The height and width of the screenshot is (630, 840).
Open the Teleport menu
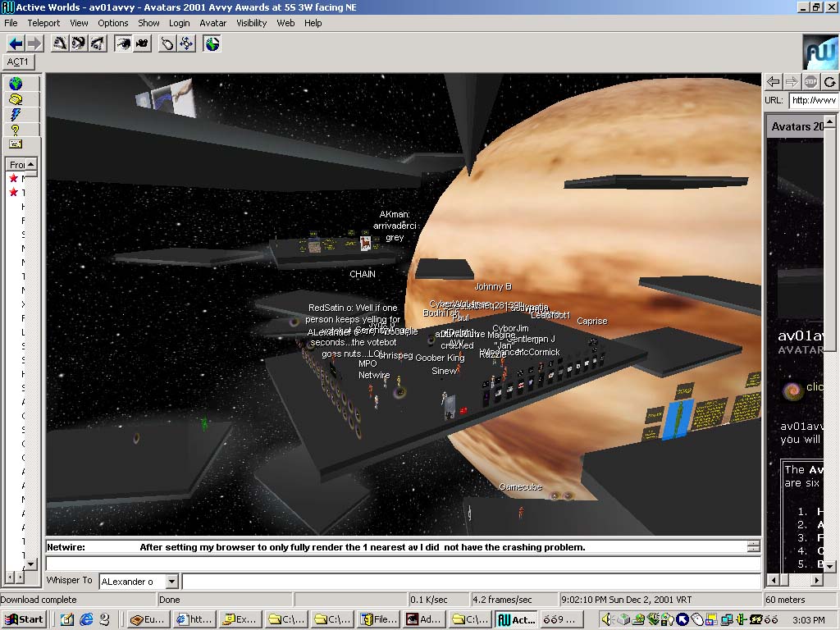[43, 23]
